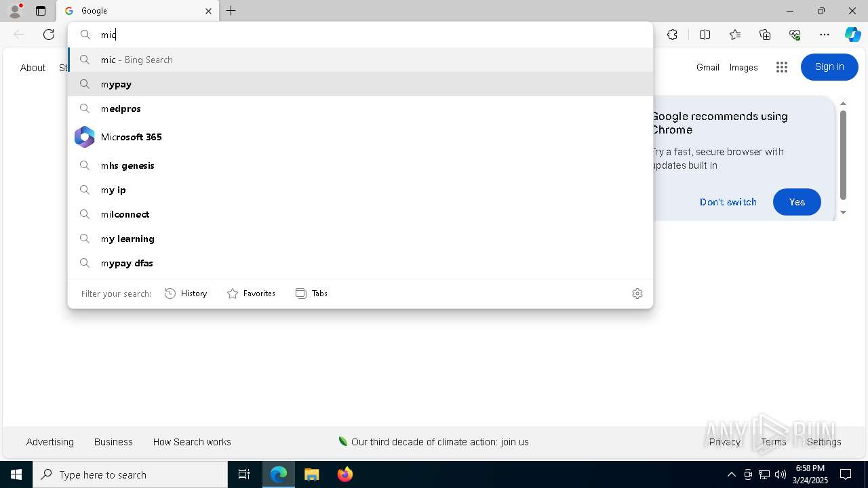Choose the 'my learning' suggestion

click(360, 239)
